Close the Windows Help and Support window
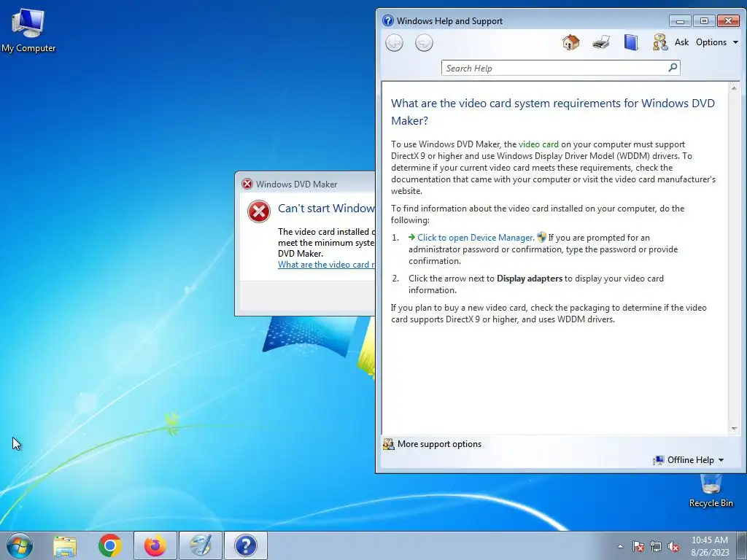747x560 pixels. click(728, 21)
